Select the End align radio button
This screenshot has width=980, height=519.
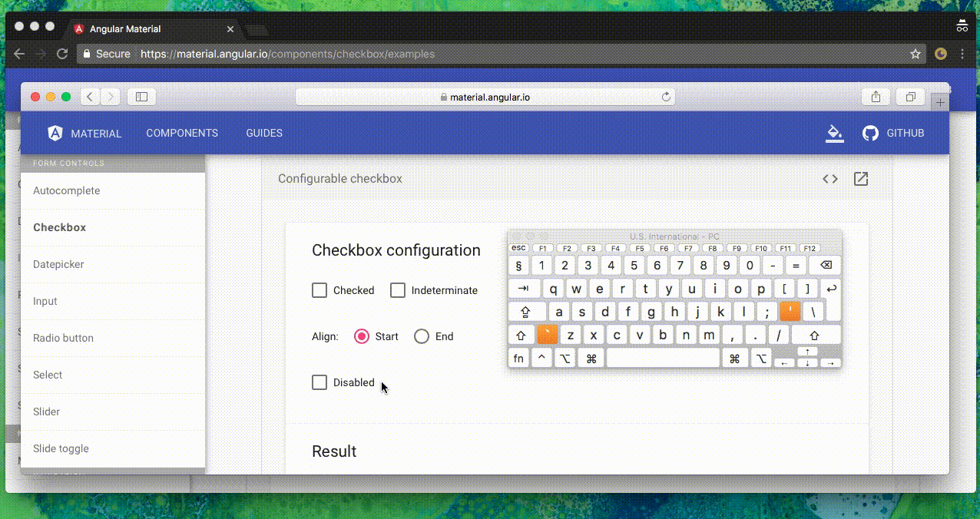421,336
